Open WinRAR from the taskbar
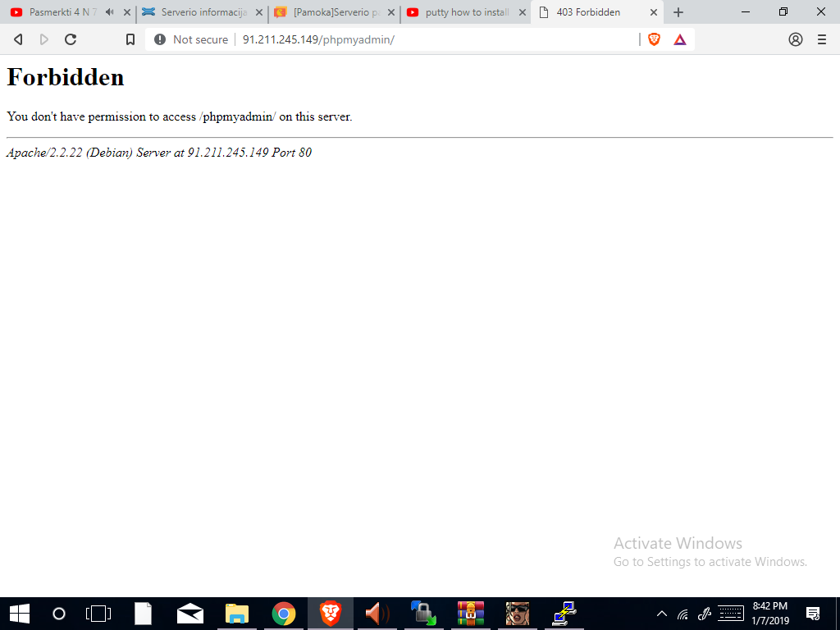Screen dimensions: 840x630 click(x=471, y=614)
